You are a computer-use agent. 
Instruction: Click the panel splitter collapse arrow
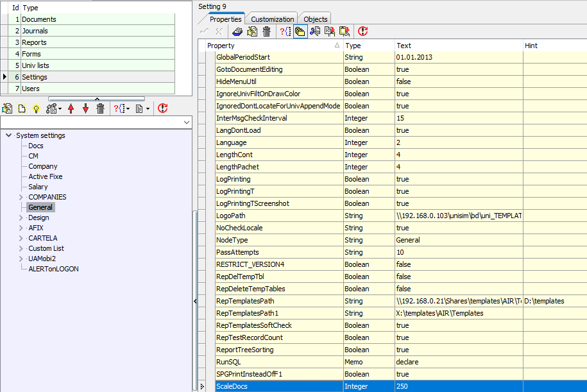pyautogui.click(x=195, y=301)
